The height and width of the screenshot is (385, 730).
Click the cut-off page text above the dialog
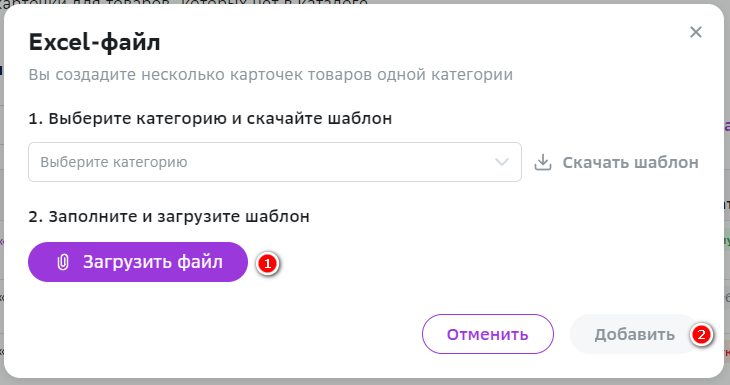point(184,2)
